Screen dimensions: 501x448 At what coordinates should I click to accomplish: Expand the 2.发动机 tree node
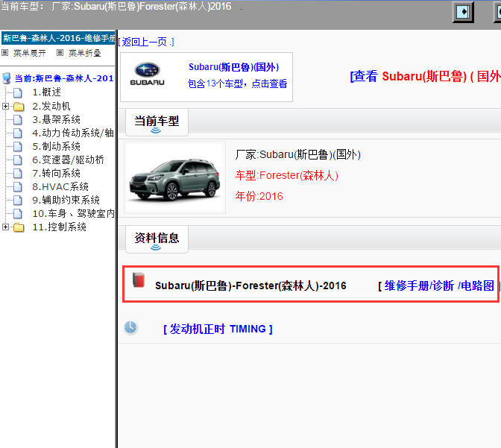[5, 106]
